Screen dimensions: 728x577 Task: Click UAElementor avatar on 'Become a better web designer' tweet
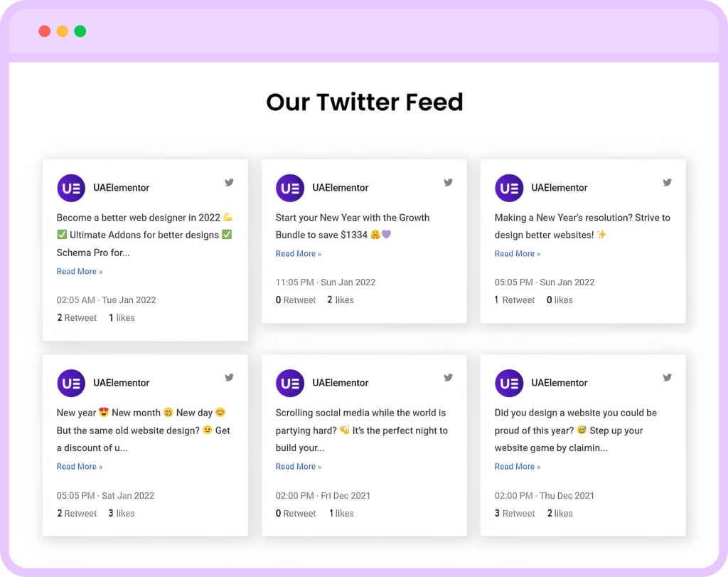click(71, 188)
